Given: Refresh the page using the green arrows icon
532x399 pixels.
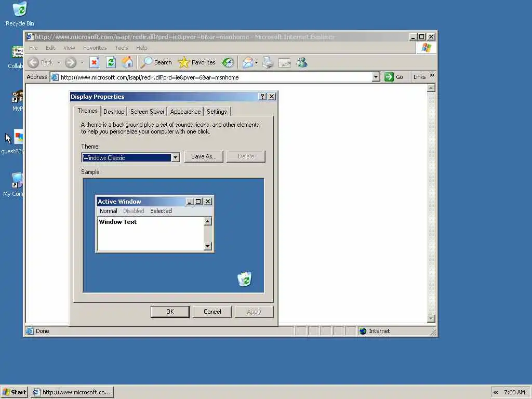Looking at the screenshot, I should (x=111, y=62).
